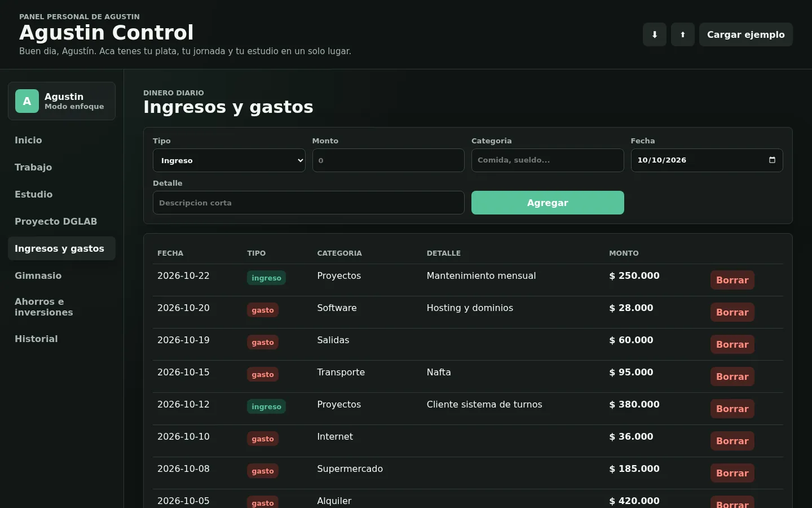Screen dimensions: 812x508
Task: Click the amount $ 185.000
Action: click(634, 468)
